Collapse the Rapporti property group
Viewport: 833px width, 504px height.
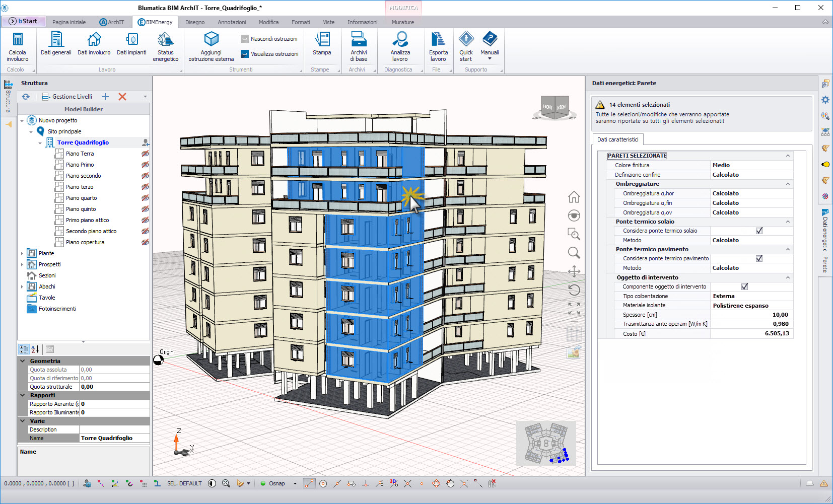coord(23,395)
